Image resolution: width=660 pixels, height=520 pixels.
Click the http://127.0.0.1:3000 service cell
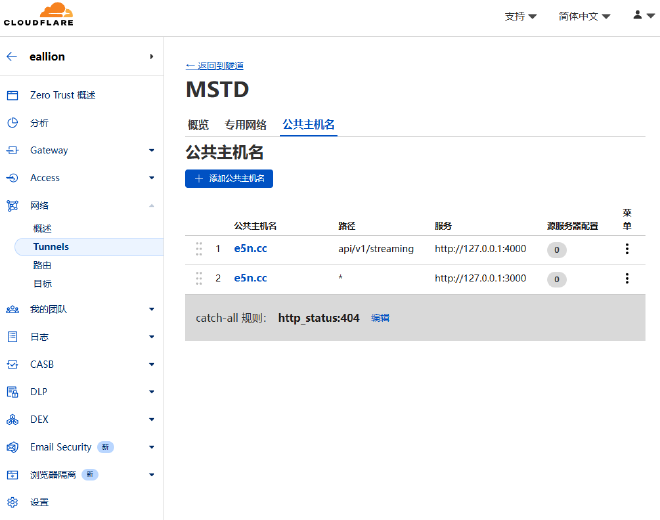pyautogui.click(x=480, y=278)
